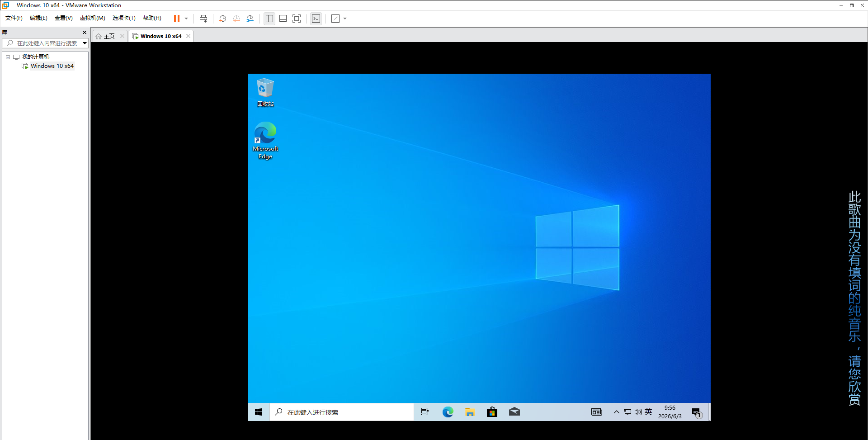This screenshot has width=868, height=440.
Task: Pause the virtual machine with the orange button
Action: click(177, 19)
